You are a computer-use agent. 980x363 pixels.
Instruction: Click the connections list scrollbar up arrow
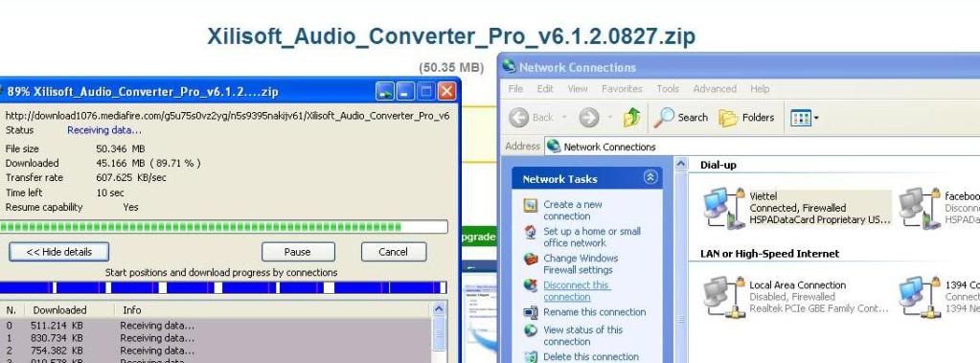[440, 308]
